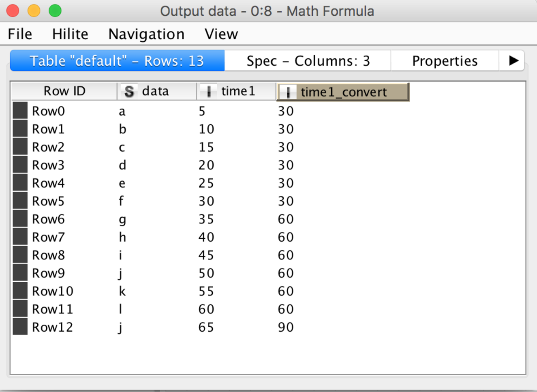Click the String type icon beside data
Screen dimensions: 537x392
(129, 91)
